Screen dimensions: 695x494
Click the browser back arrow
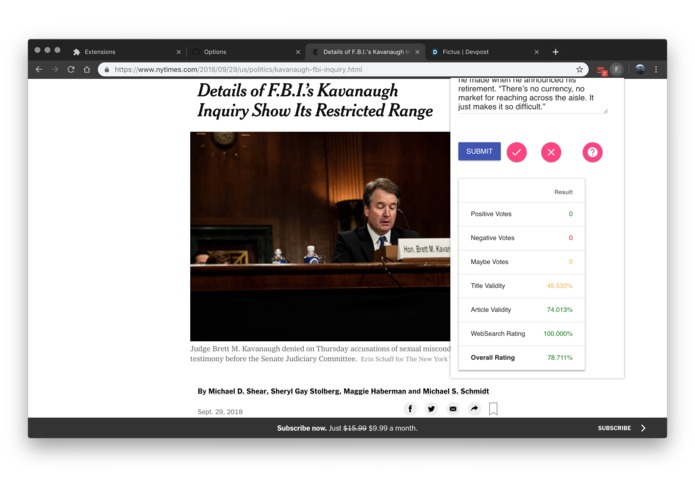point(39,70)
